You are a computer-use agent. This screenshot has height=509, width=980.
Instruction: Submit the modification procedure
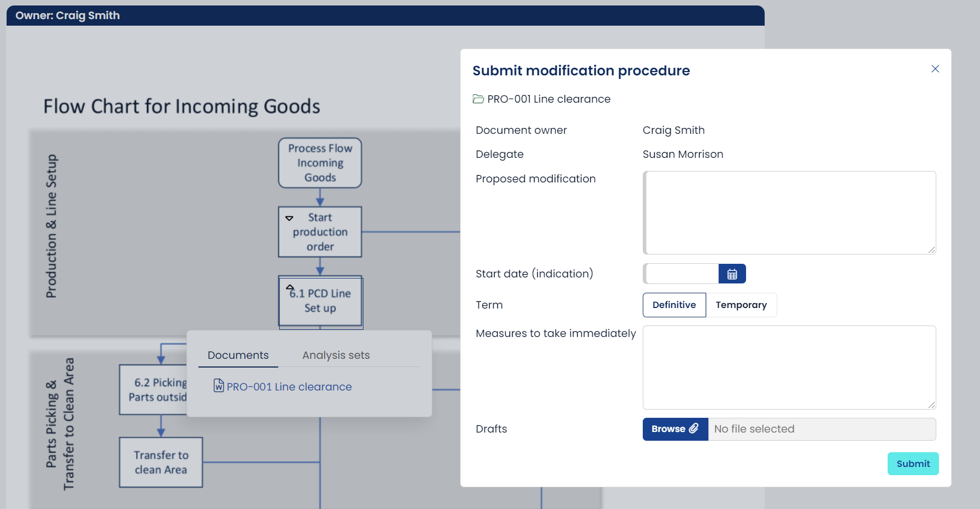913,463
